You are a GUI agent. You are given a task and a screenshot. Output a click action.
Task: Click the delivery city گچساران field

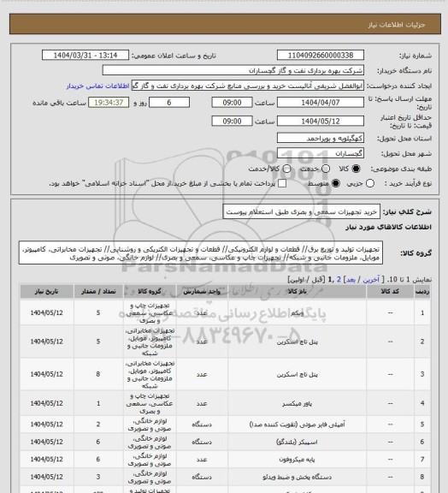[x=321, y=153]
